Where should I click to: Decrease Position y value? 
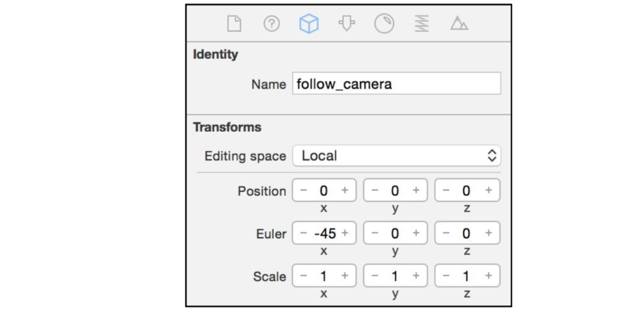(374, 191)
